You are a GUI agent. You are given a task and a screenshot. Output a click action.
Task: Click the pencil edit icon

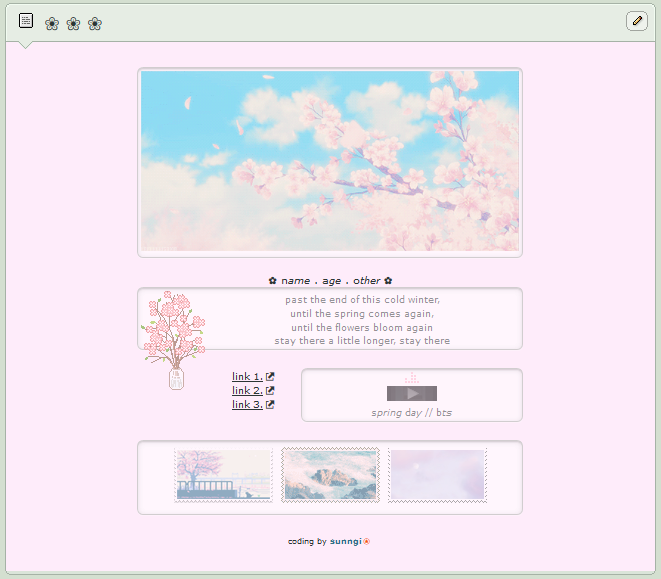tap(637, 21)
